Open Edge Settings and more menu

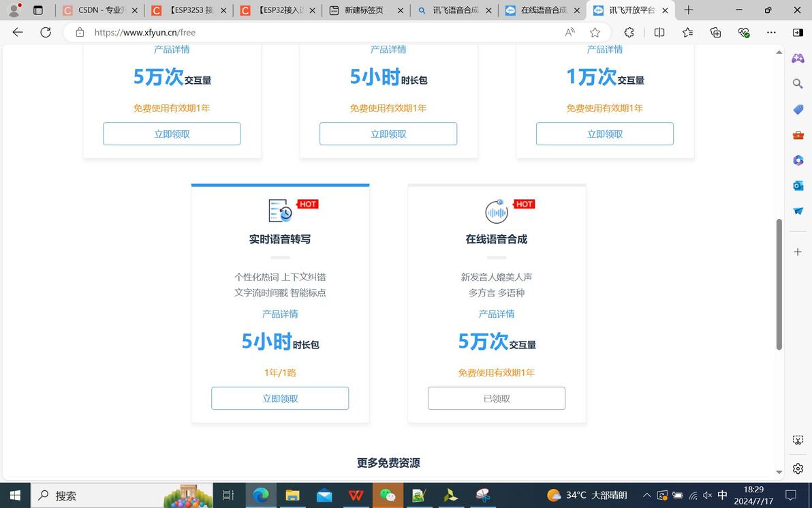coord(771,32)
